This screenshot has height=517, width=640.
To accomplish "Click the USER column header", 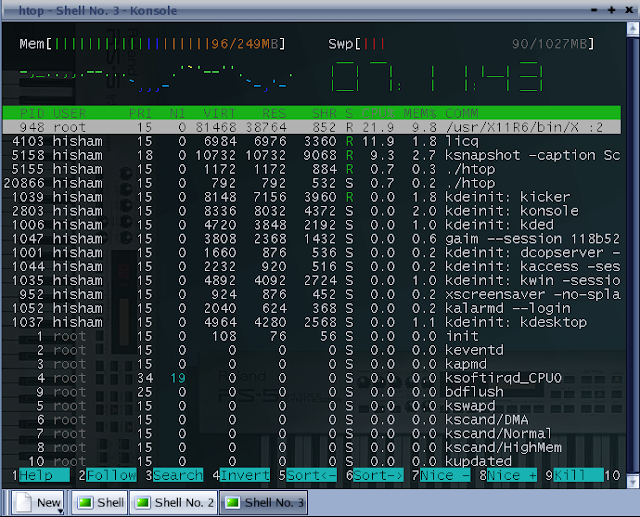I will click(69, 113).
